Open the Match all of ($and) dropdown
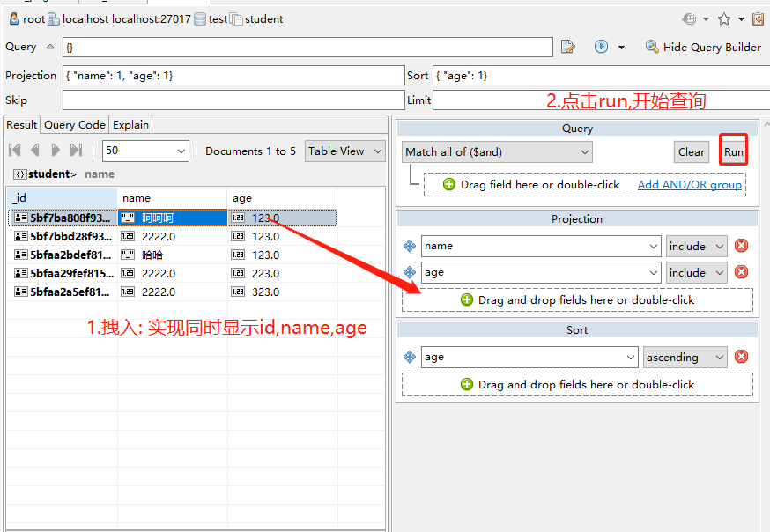This screenshot has height=532, width=770. [497, 151]
